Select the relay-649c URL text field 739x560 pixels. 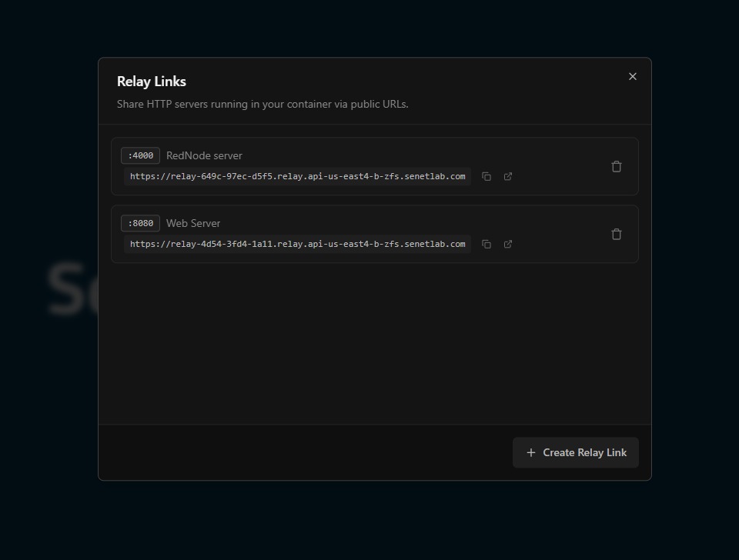[297, 176]
